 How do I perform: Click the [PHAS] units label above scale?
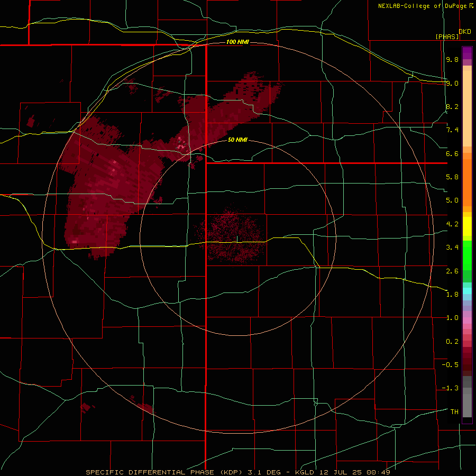(x=447, y=36)
